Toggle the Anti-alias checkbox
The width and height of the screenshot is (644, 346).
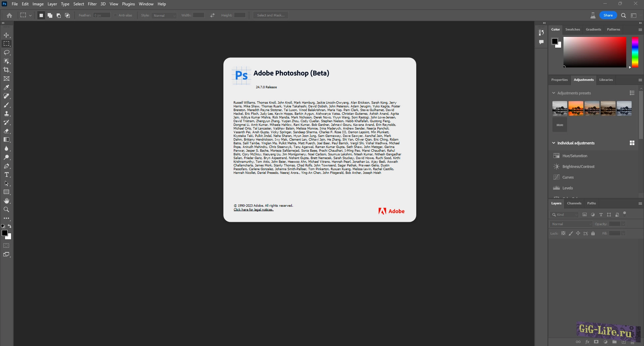(x=115, y=15)
